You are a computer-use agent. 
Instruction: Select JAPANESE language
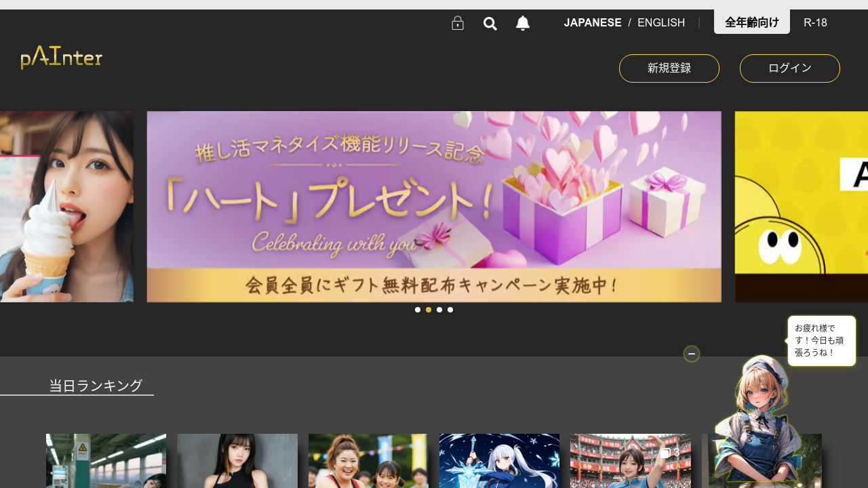click(x=593, y=22)
